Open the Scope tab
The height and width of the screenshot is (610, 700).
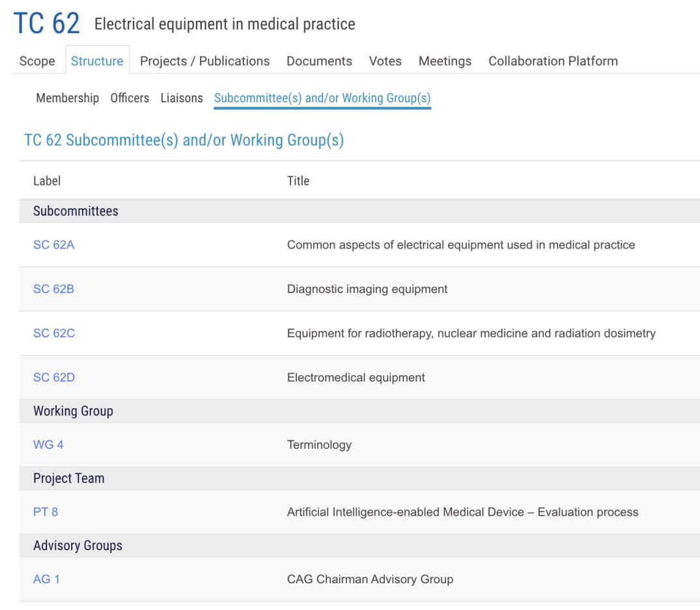point(37,61)
